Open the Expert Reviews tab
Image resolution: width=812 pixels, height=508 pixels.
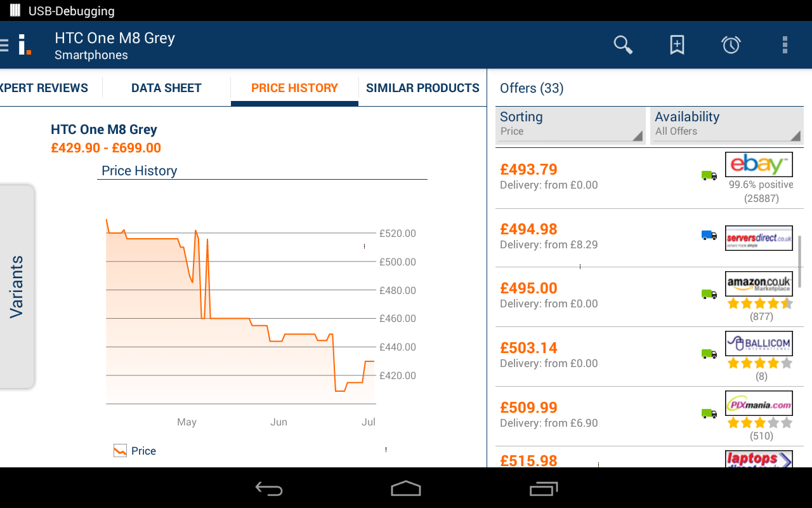point(44,88)
